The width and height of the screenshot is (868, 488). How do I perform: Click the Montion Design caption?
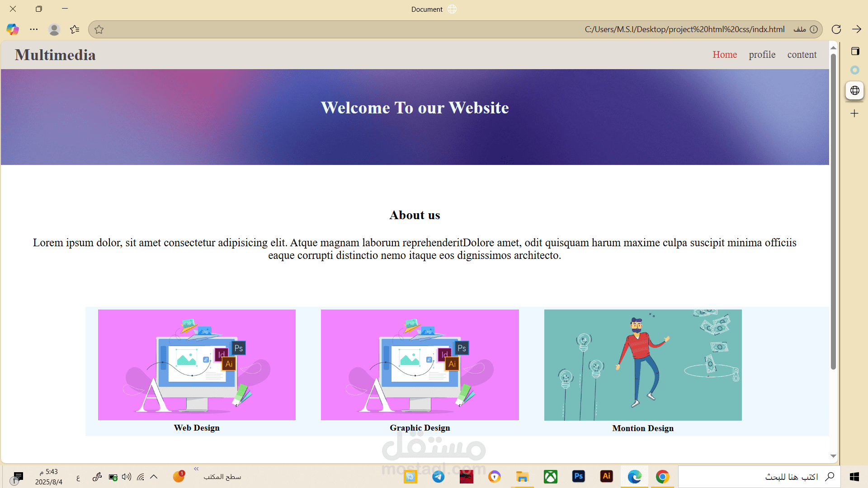pyautogui.click(x=643, y=428)
